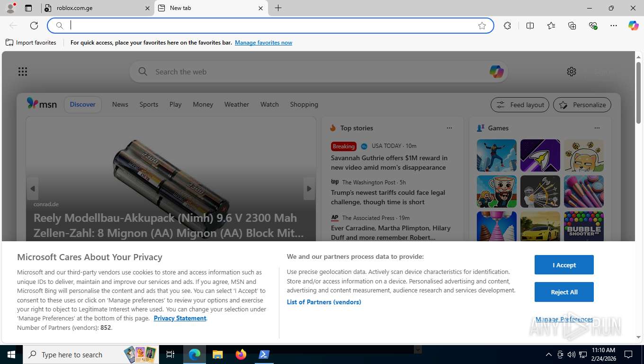Click the taskbar Type here to search box
The width and height of the screenshot is (644, 364).
click(x=91, y=355)
